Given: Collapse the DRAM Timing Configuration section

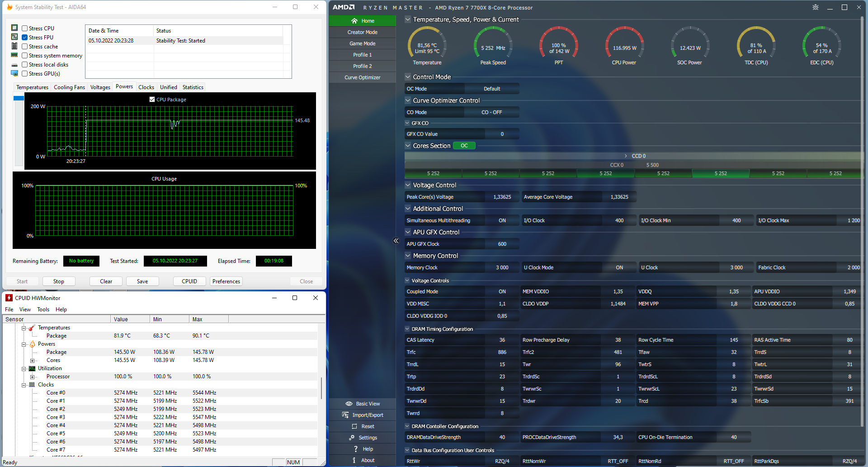Looking at the screenshot, I should pos(407,329).
